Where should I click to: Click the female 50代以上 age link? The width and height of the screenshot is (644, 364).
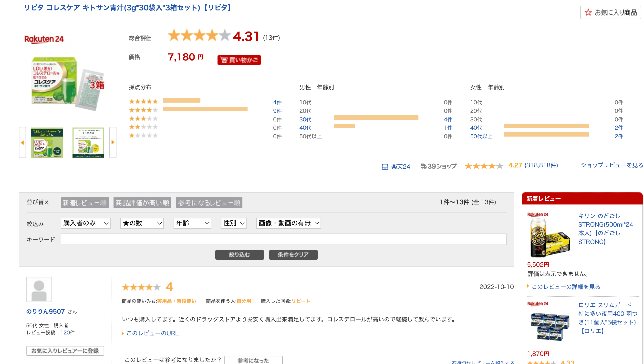[x=481, y=136]
